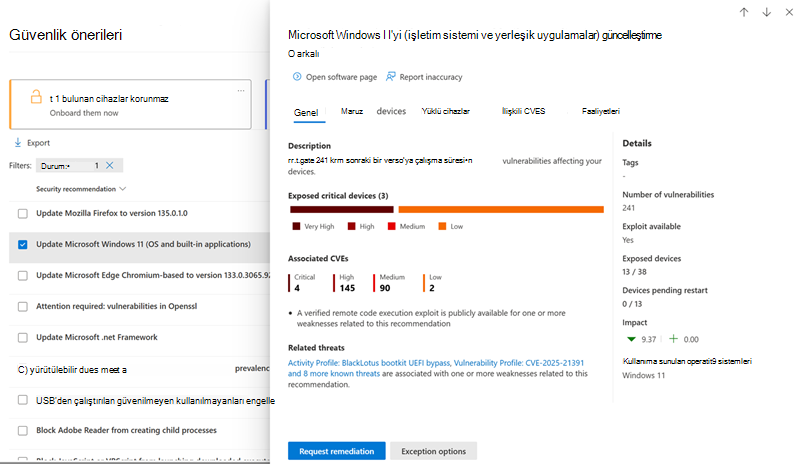
Task: Tick checkbox for Update Mozilla Firefox
Action: pyautogui.click(x=22, y=213)
